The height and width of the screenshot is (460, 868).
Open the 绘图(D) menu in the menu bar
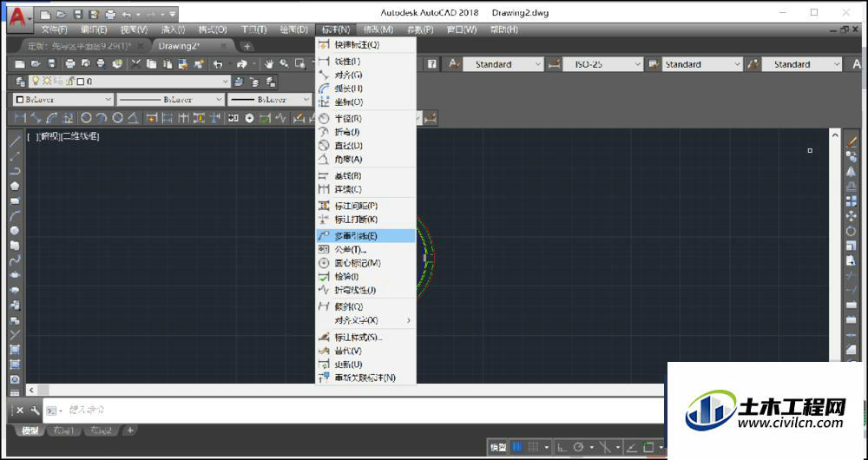pyautogui.click(x=293, y=30)
